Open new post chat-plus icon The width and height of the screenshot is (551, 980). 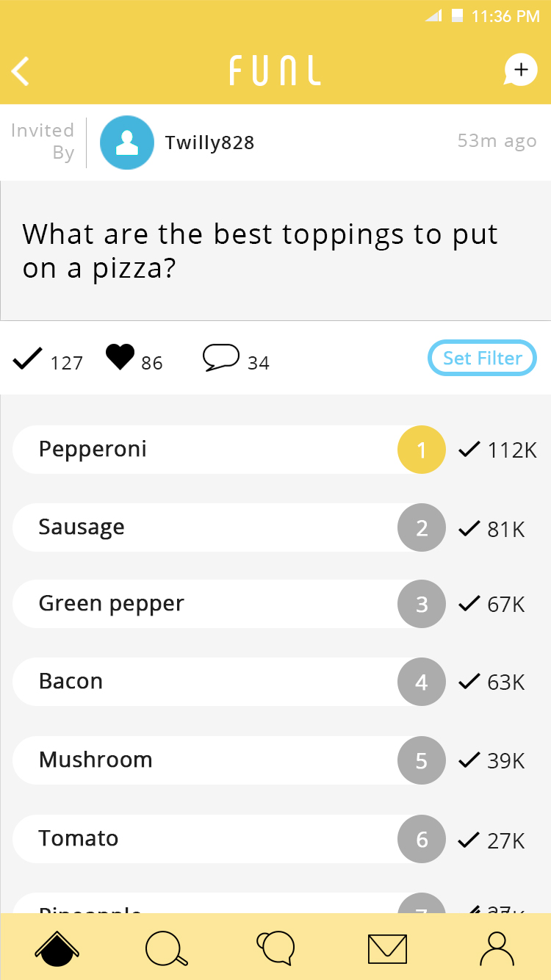coord(520,71)
